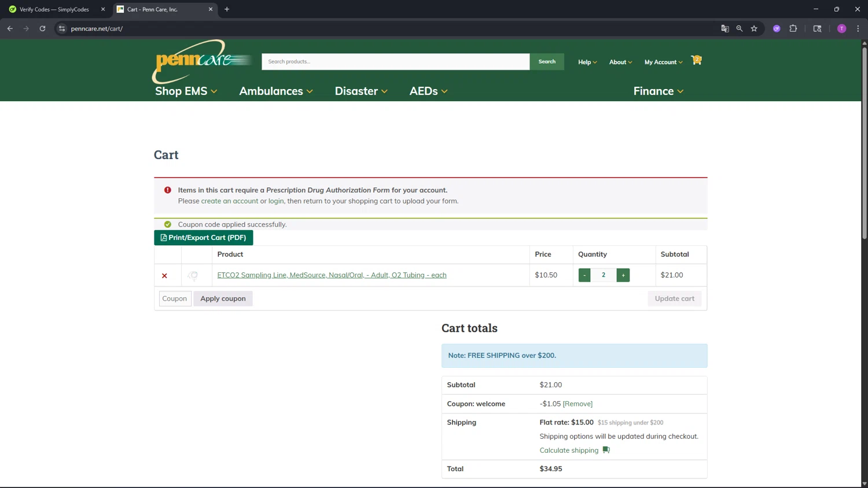Screen dimensions: 868x488
Task: Click the Update cart button
Action: pos(674,298)
